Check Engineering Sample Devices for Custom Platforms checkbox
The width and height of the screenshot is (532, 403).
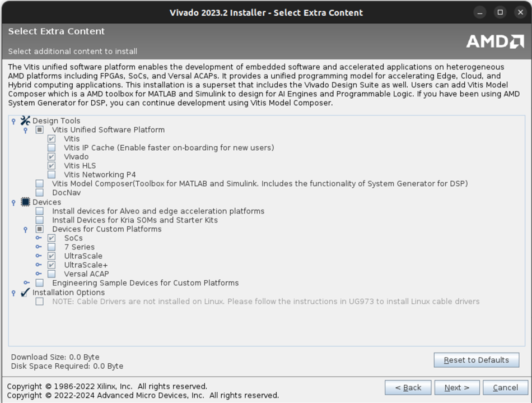pos(40,283)
